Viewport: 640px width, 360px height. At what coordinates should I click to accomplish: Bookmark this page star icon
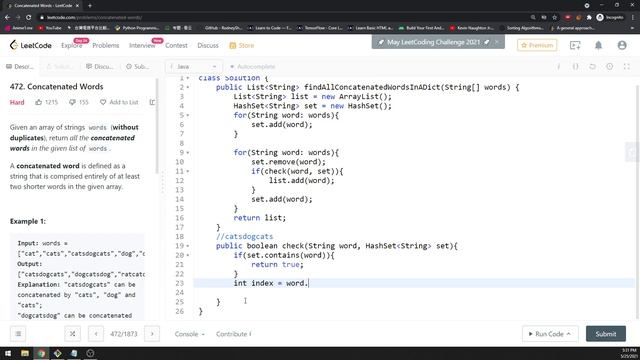(554, 17)
